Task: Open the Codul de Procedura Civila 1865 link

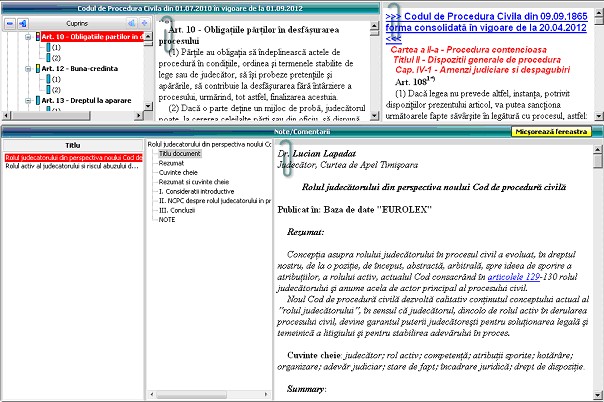Action: 486,27
